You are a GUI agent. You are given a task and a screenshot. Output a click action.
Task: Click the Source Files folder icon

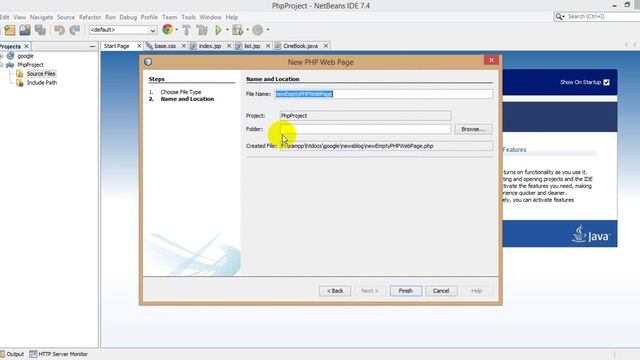click(x=20, y=74)
